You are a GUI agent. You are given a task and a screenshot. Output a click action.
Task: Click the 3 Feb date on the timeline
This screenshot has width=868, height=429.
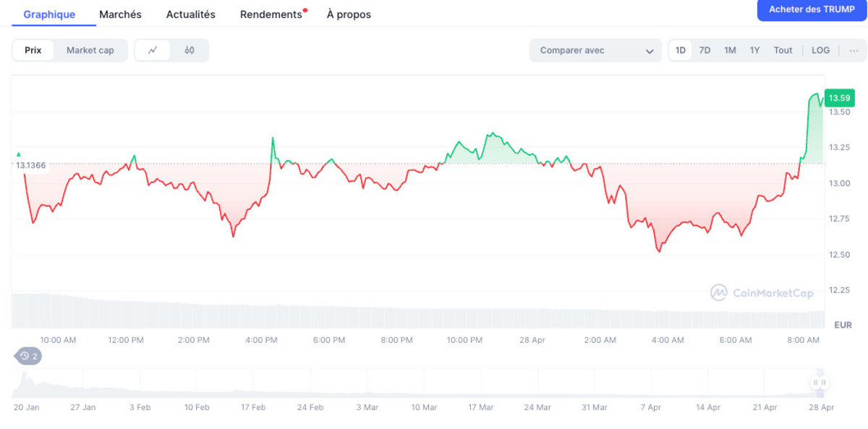[x=140, y=407]
